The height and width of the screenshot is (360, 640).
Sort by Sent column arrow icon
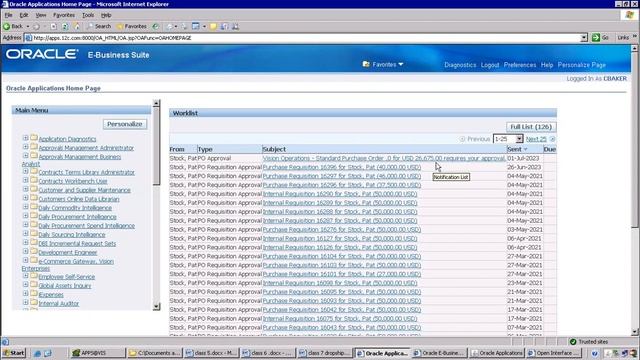coord(525,149)
